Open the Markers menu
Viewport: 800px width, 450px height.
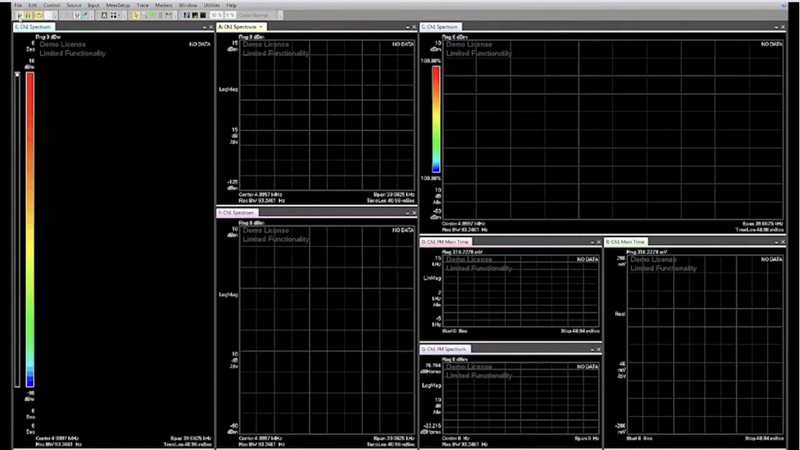[x=163, y=5]
